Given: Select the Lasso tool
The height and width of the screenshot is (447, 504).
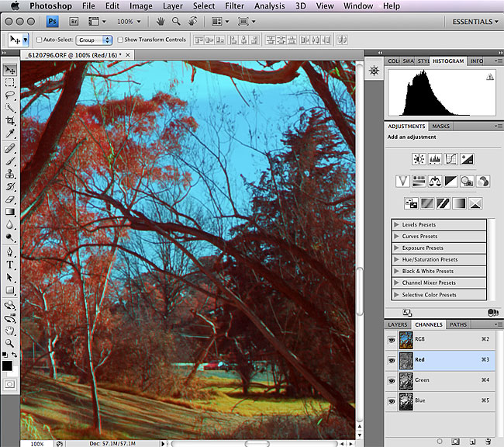Looking at the screenshot, I should [10, 95].
